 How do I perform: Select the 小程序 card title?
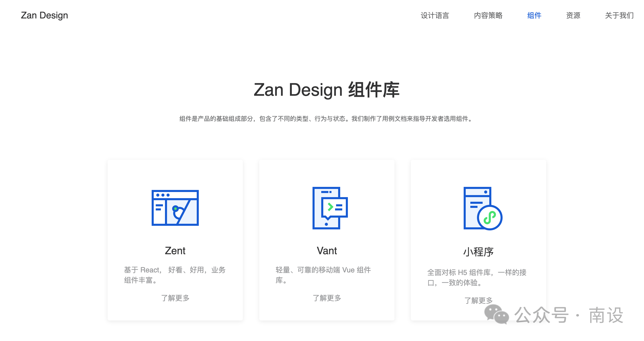pyautogui.click(x=479, y=252)
